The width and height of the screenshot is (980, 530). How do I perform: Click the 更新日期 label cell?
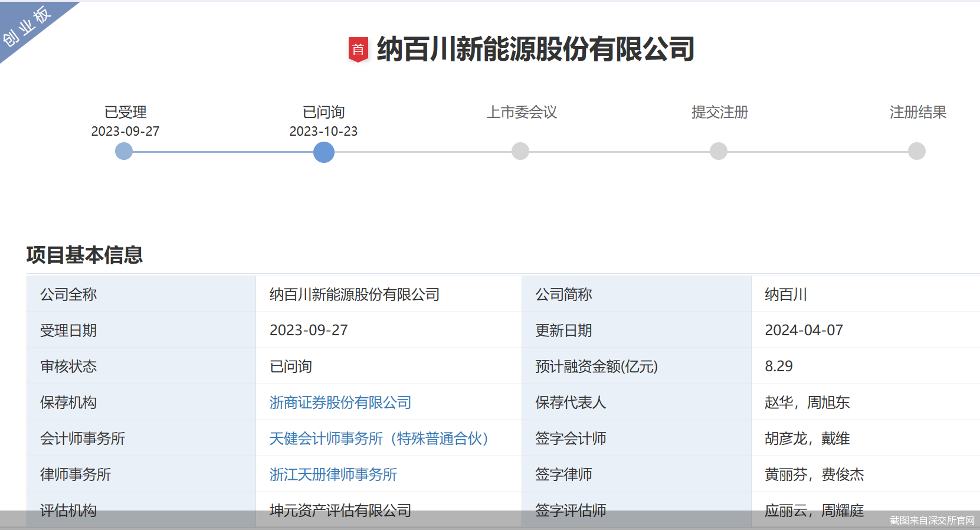(x=637, y=331)
